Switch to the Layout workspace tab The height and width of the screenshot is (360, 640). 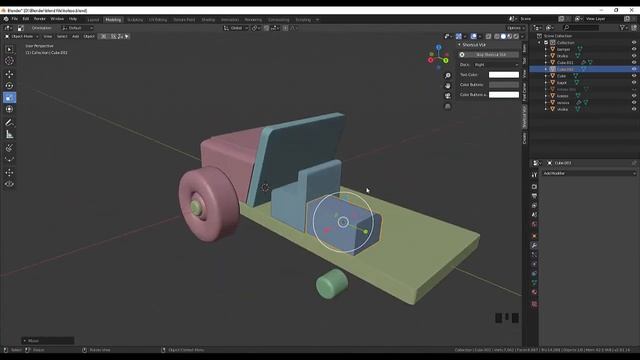coord(93,20)
